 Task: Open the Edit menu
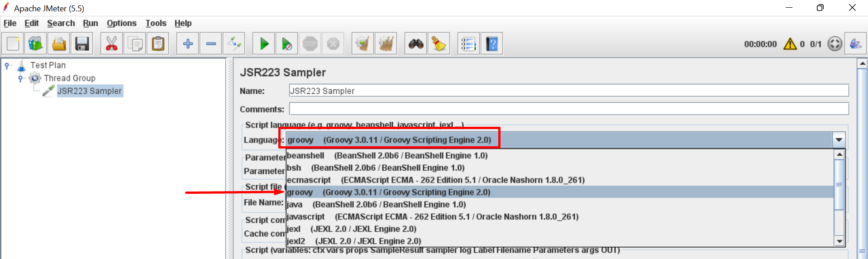point(32,23)
